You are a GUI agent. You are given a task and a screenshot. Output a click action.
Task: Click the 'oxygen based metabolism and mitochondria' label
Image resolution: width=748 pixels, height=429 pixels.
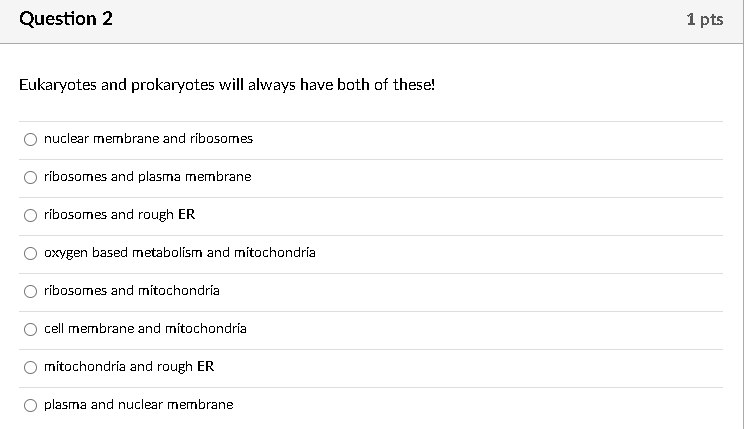(179, 253)
